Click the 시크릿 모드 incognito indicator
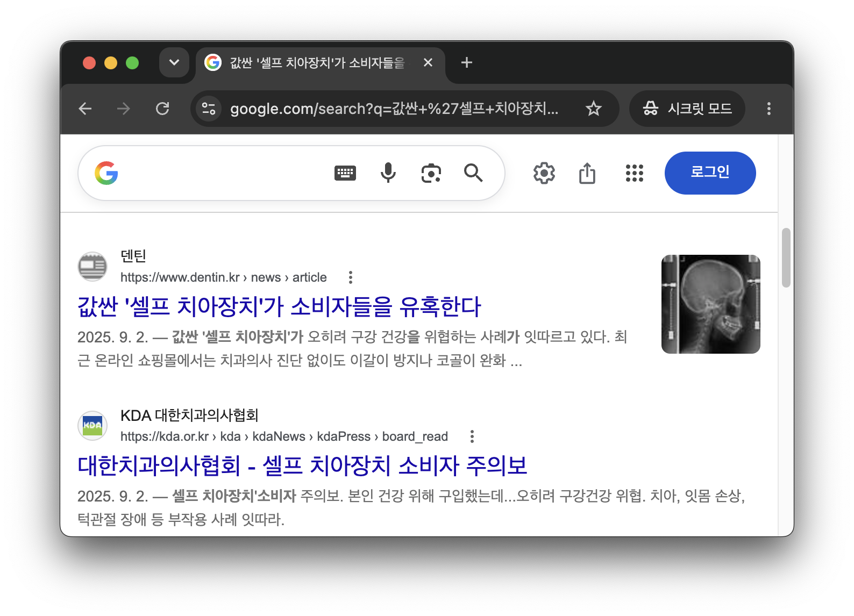 click(687, 109)
